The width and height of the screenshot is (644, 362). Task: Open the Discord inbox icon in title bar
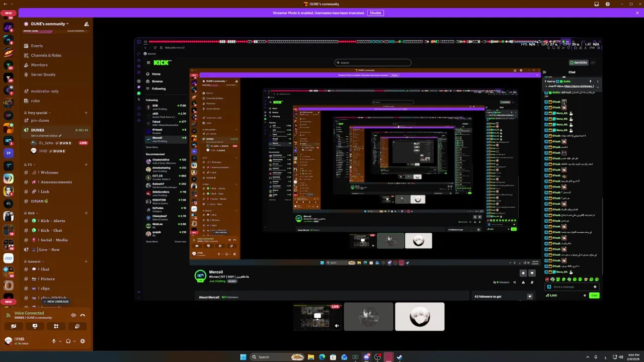597,4
